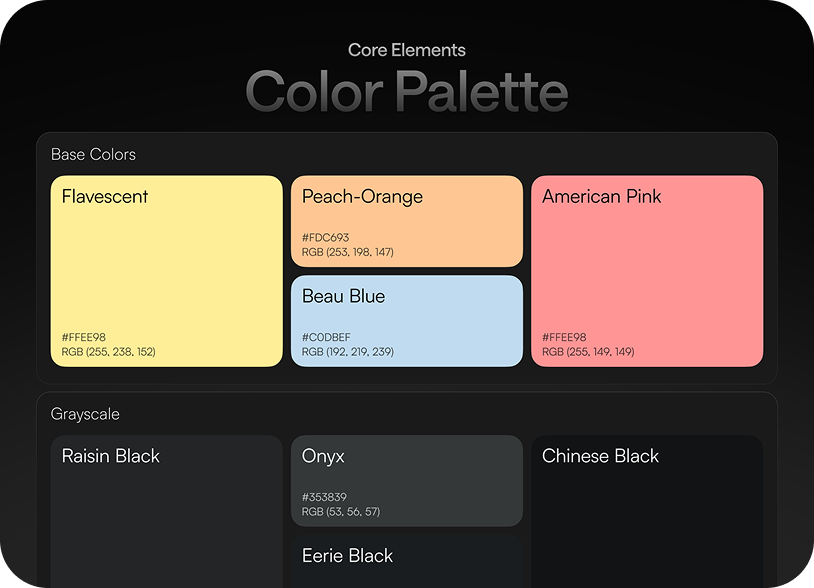814x588 pixels.
Task: Select the Flavescent yellow swatch
Action: click(167, 271)
